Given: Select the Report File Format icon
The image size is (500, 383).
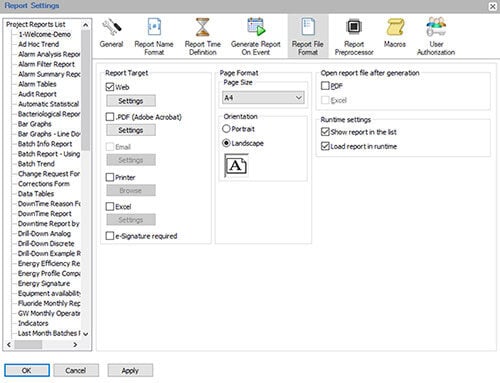Looking at the screenshot, I should tap(308, 27).
